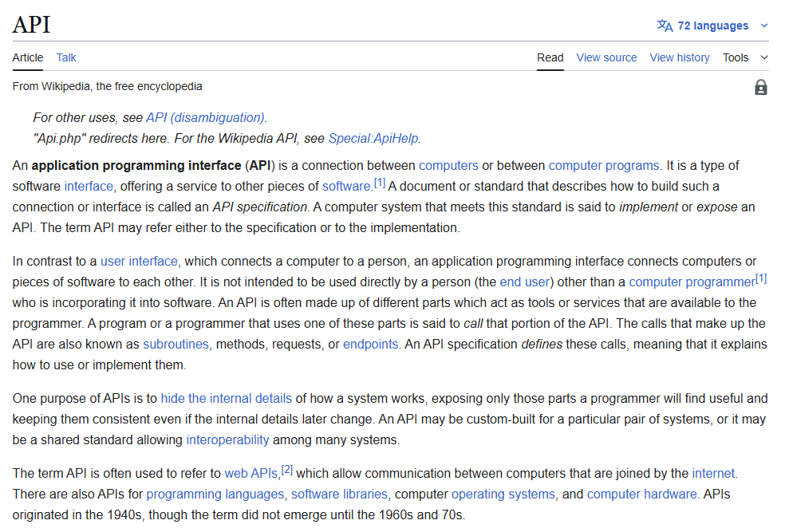Click 'From Wikipedia, the free encyclopedia' text
Viewport: 785px width, 532px height.
pos(107,87)
